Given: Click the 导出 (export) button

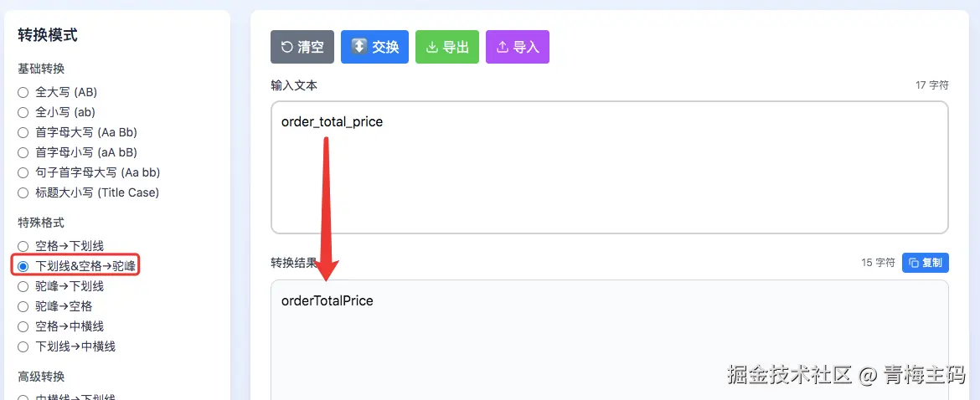Looking at the screenshot, I should click(446, 47).
